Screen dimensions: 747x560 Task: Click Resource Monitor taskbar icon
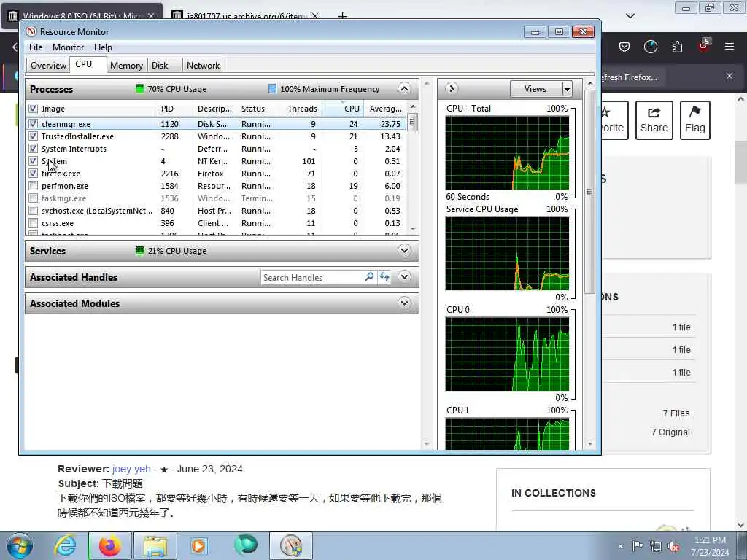(x=291, y=545)
